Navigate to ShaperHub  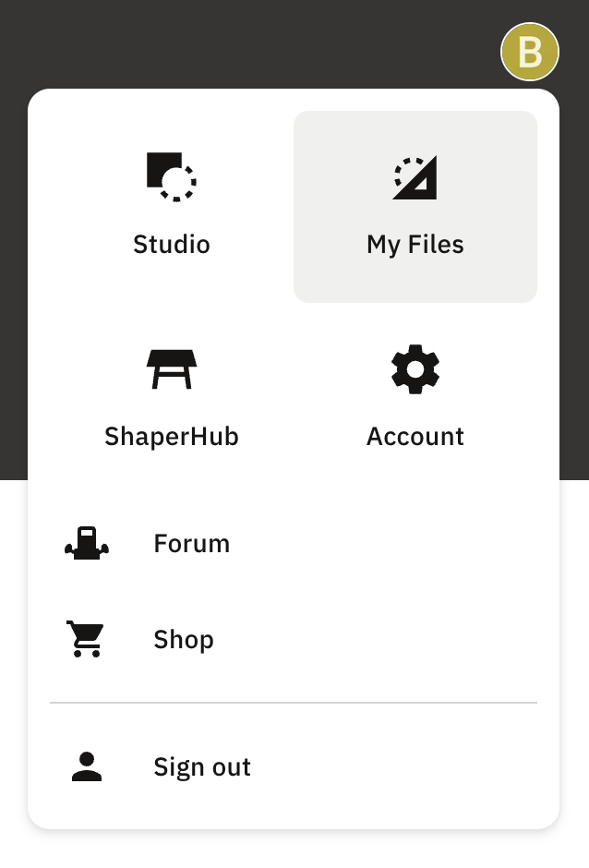tap(171, 397)
